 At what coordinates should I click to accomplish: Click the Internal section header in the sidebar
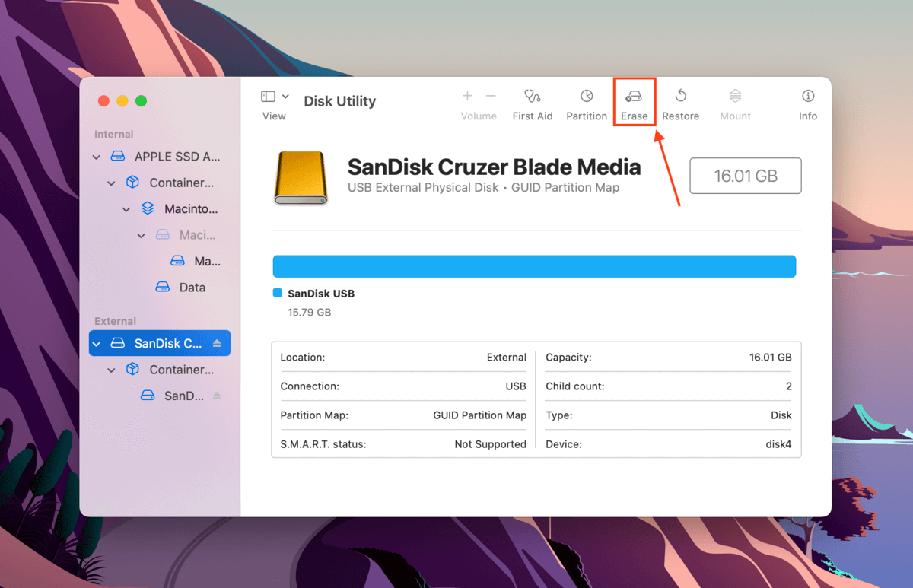[x=113, y=134]
